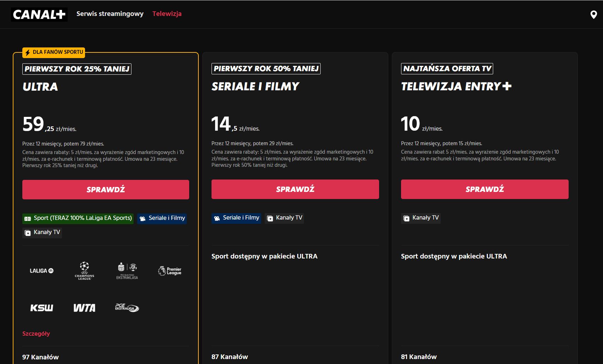603x364 pixels.
Task: Click SPRAWDŹ for the SERIALE I FILMY package
Action: [x=295, y=189]
